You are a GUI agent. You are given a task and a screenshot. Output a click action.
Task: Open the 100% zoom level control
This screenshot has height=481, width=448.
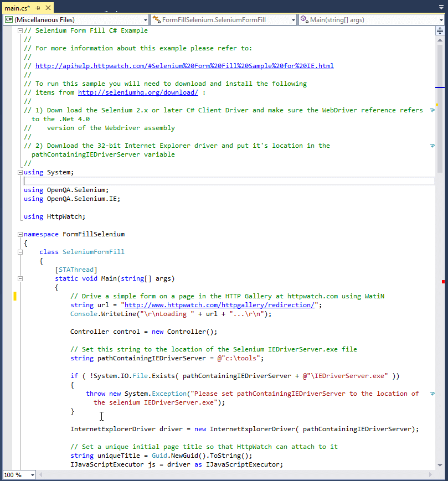click(x=18, y=475)
